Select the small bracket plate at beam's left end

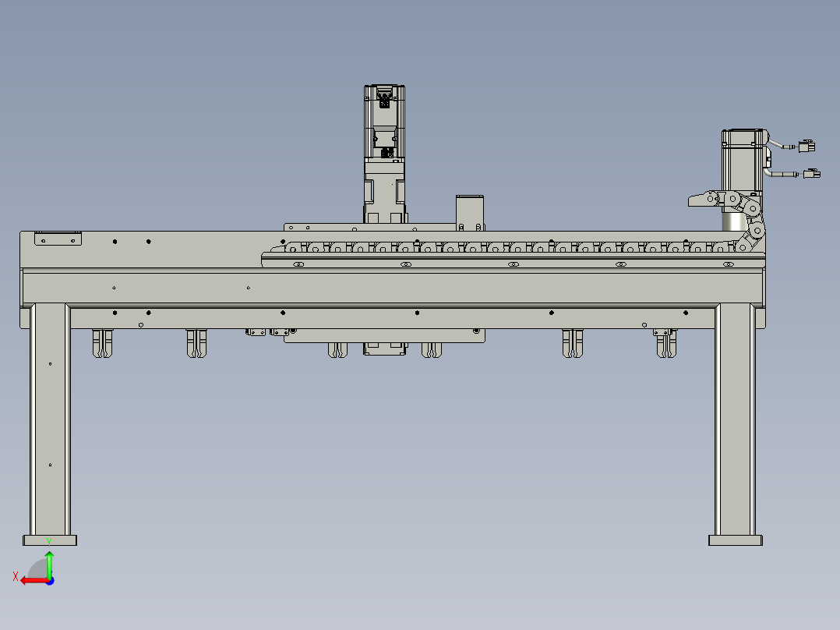[x=58, y=238]
